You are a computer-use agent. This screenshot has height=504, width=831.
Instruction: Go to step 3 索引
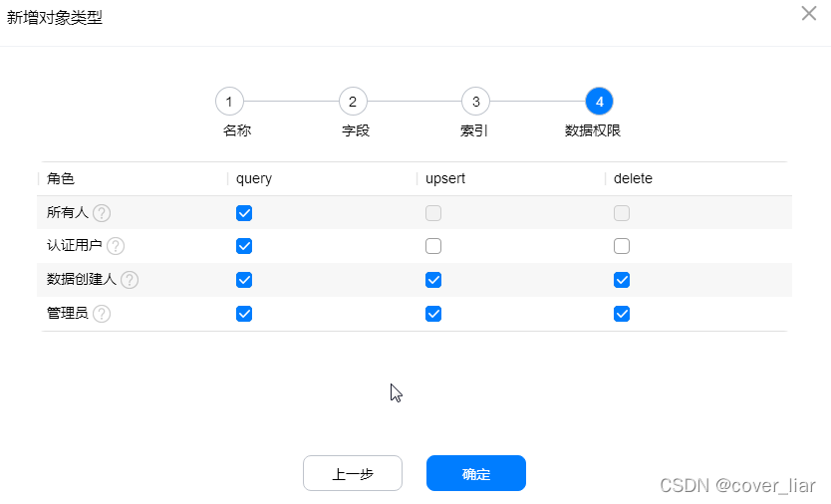[x=476, y=102]
